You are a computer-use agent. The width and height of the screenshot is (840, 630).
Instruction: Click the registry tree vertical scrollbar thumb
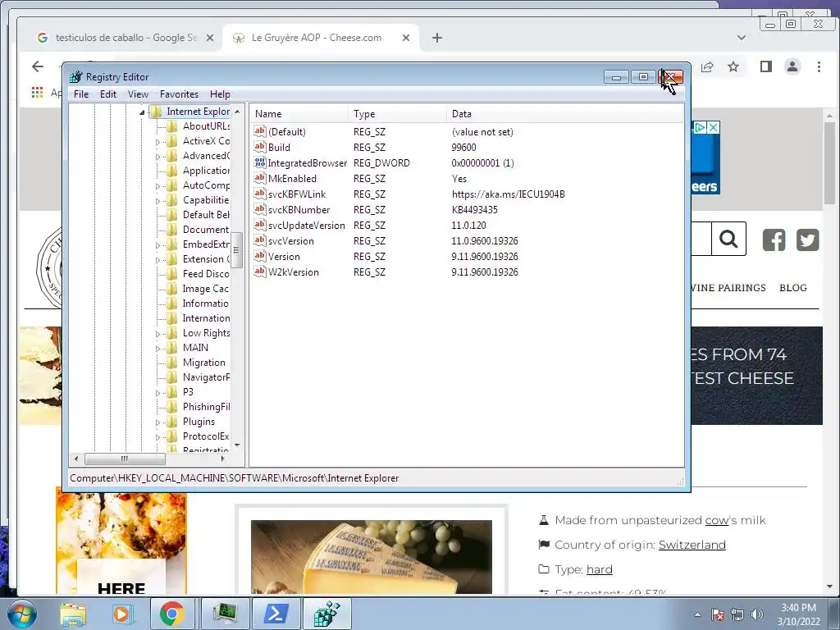click(237, 249)
